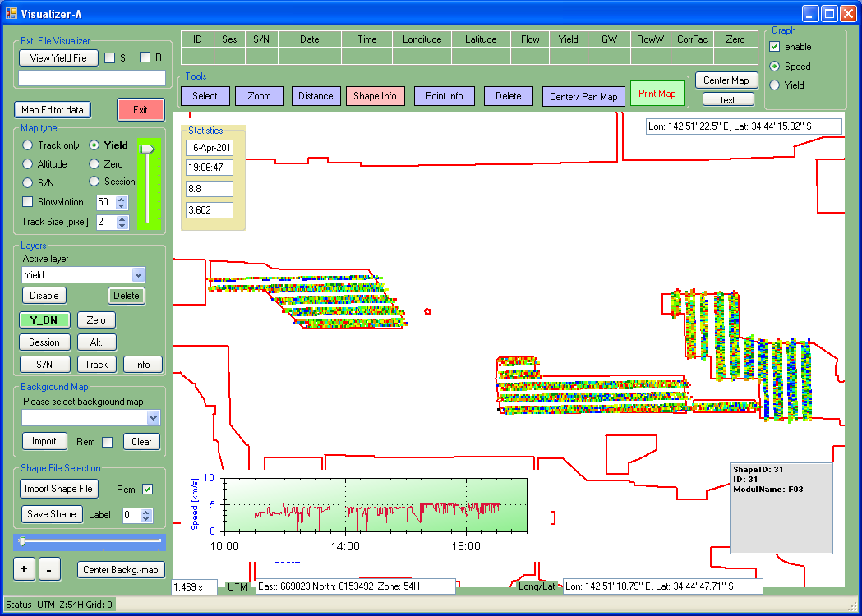Click the yield file path text field
The image size is (862, 616).
92,78
